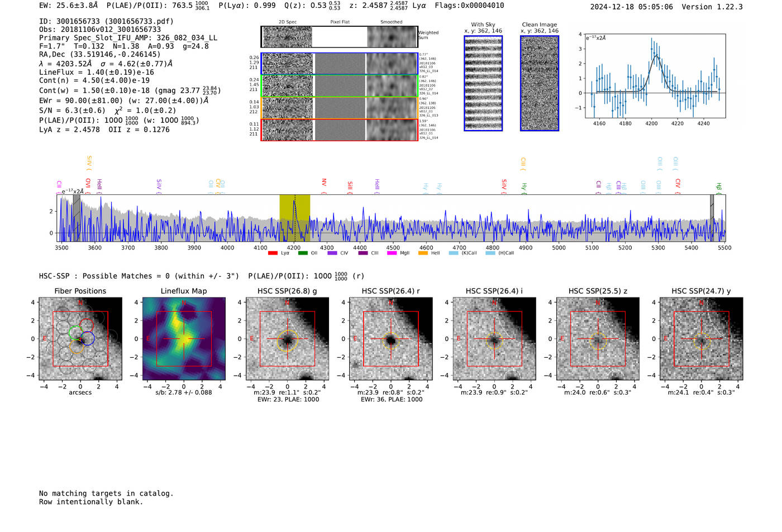Click the 'm:24.1 re:0.4" s:0.3"' caption
Viewport: 782px width, 532px height.
pyautogui.click(x=702, y=392)
